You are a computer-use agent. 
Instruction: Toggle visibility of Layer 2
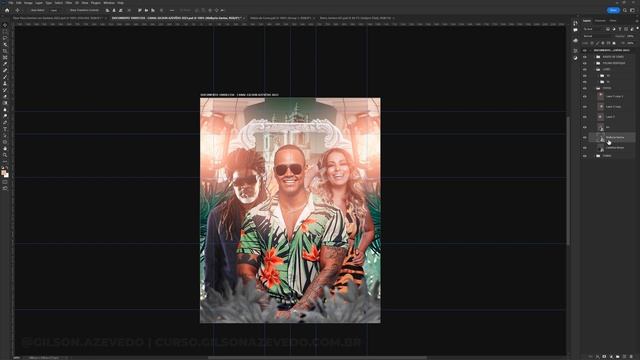(585, 117)
